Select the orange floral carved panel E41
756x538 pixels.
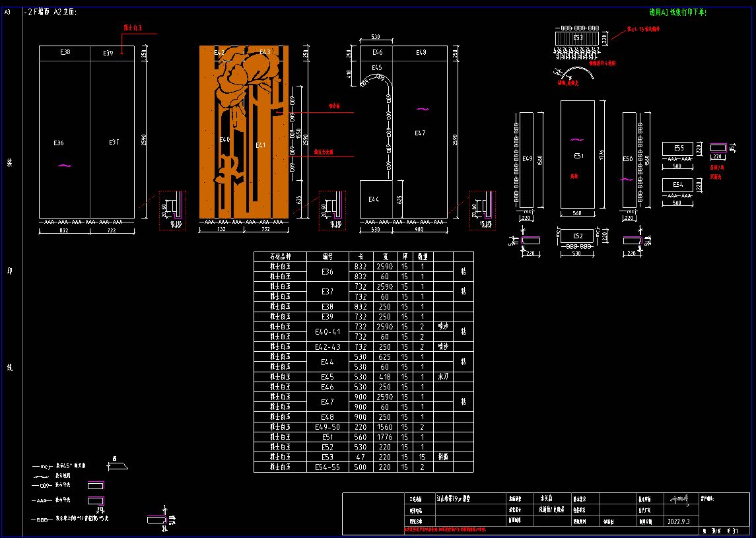[x=266, y=140]
